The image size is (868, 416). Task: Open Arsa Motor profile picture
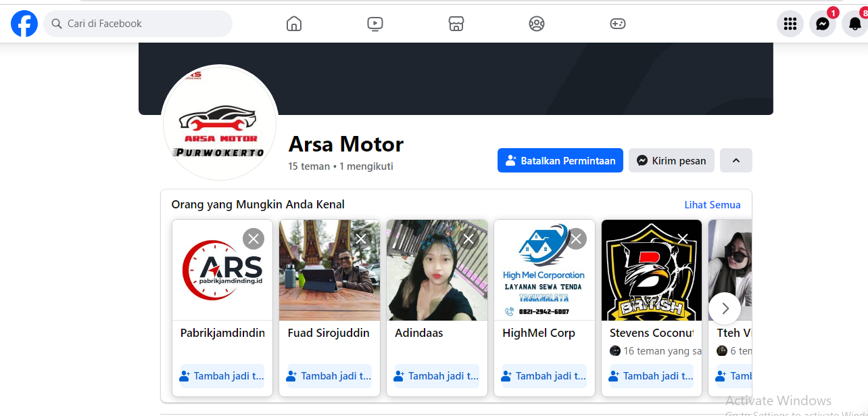point(220,122)
